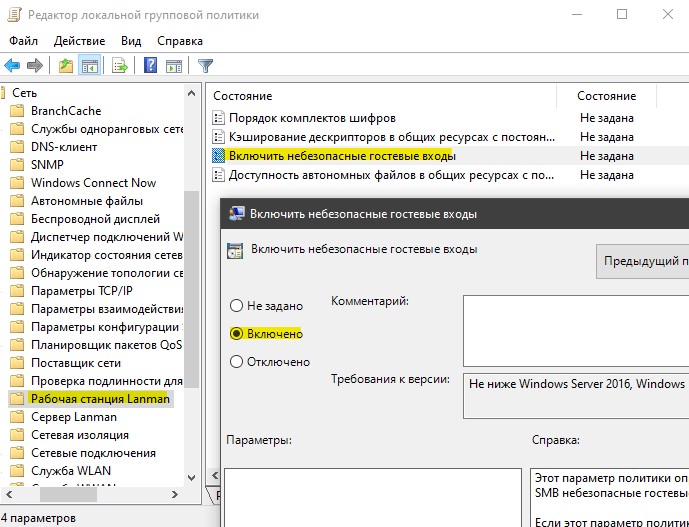This screenshot has height=527, width=689.
Task: Open the Файл menu
Action: point(24,41)
